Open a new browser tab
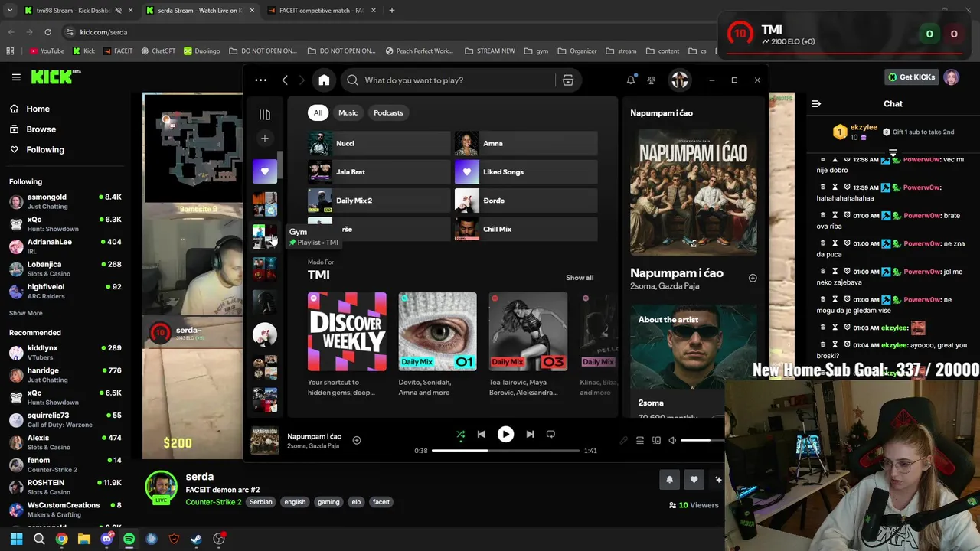The height and width of the screenshot is (551, 980). 392,11
